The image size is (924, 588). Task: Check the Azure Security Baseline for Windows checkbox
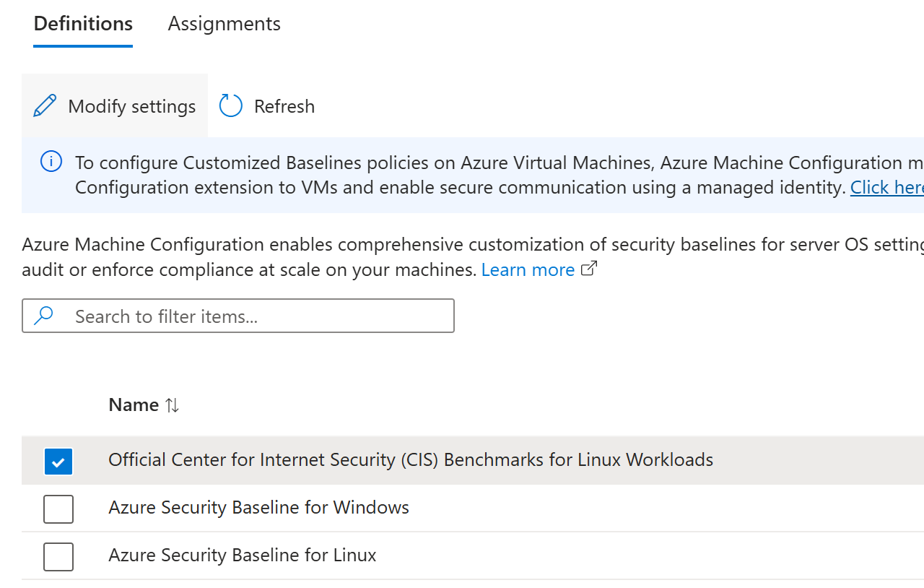click(x=58, y=509)
